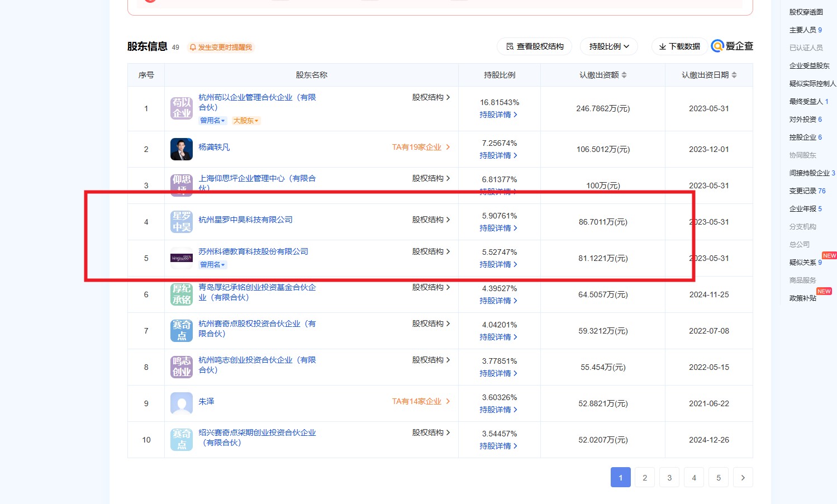Click the 86.7011万(元) capital cell
Screen dimensions: 837x504
coord(603,222)
